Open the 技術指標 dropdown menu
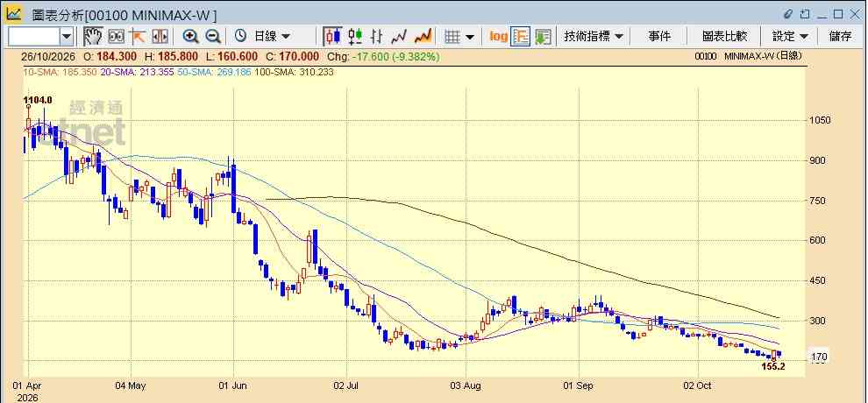The width and height of the screenshot is (868, 403). click(593, 37)
